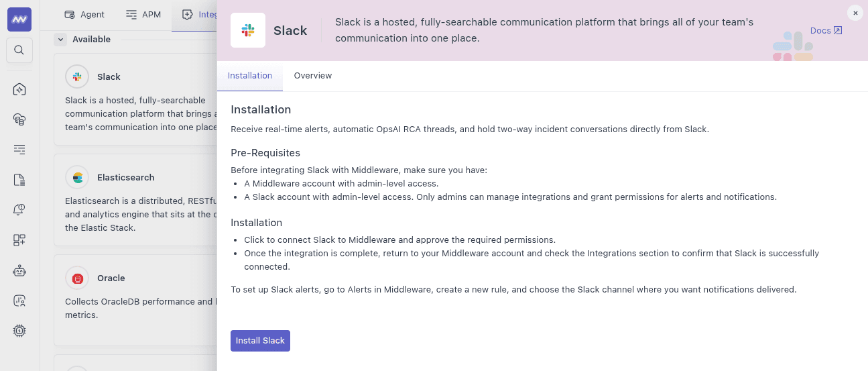Click the Oracle logo icon
Viewport: 868px width, 371px height.
point(77,278)
